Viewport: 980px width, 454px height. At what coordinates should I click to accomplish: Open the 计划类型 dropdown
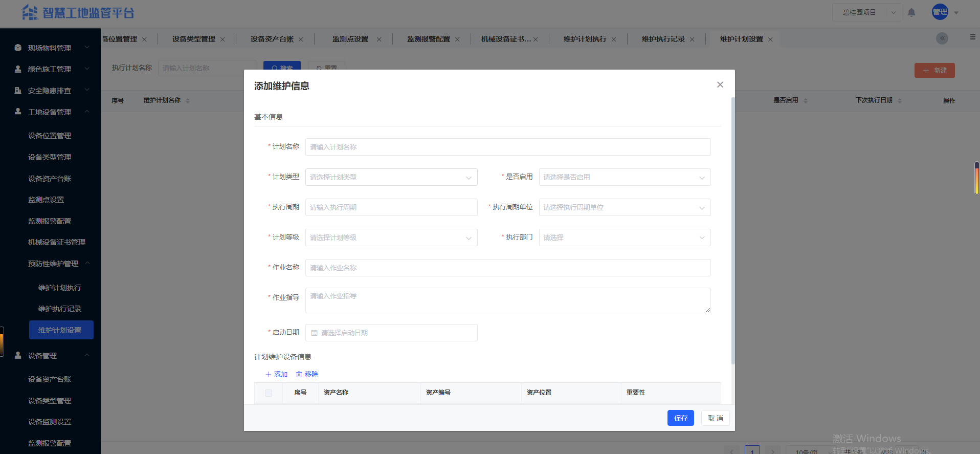(391, 177)
